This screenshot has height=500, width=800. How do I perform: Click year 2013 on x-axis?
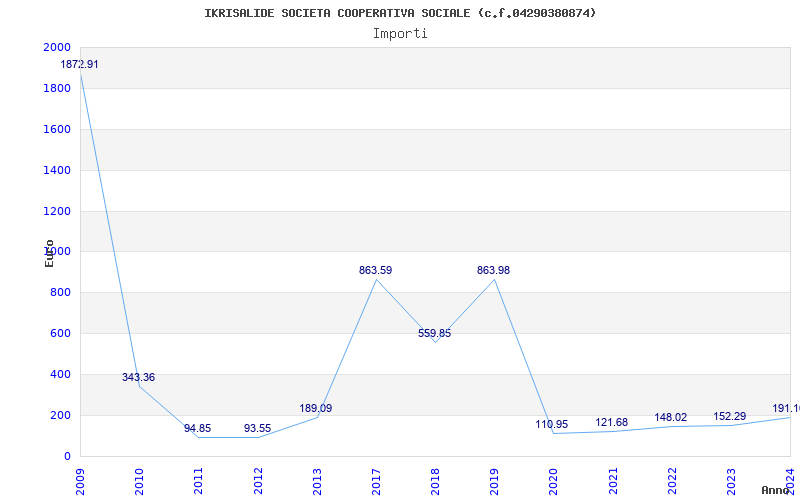[x=317, y=481]
